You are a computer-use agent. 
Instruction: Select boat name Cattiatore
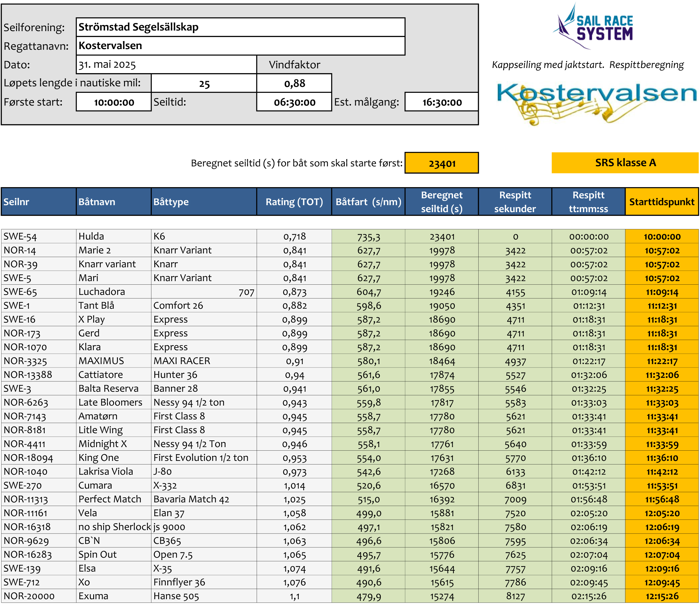coord(114,375)
